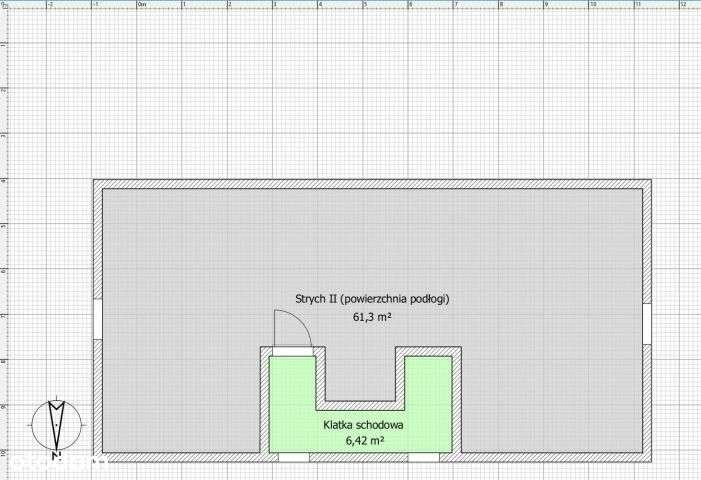The image size is (701, 480).
Task: Select the window on the right outer wall
Action: [647, 324]
